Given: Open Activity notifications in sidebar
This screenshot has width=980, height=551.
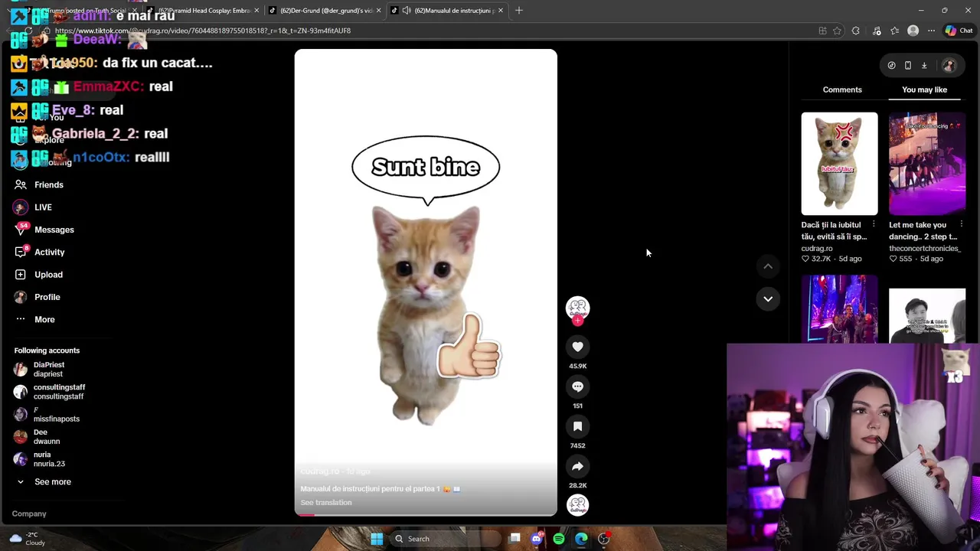Looking at the screenshot, I should pyautogui.click(x=40, y=252).
